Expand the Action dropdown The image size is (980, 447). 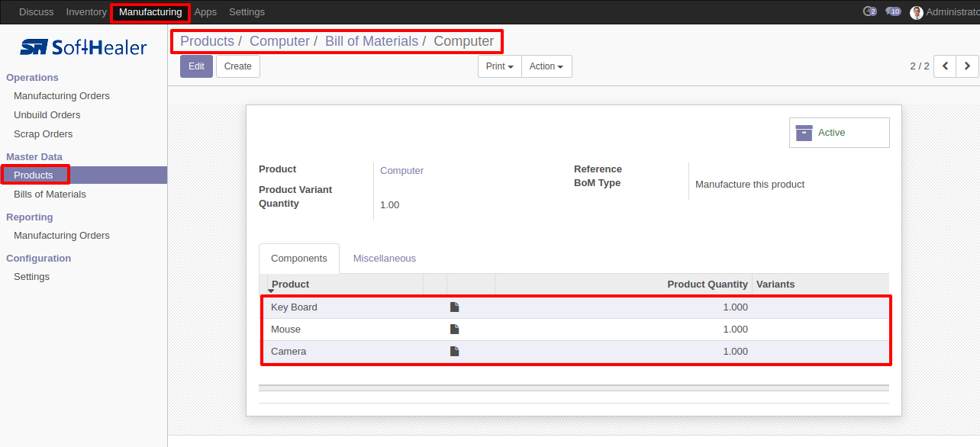coord(546,66)
